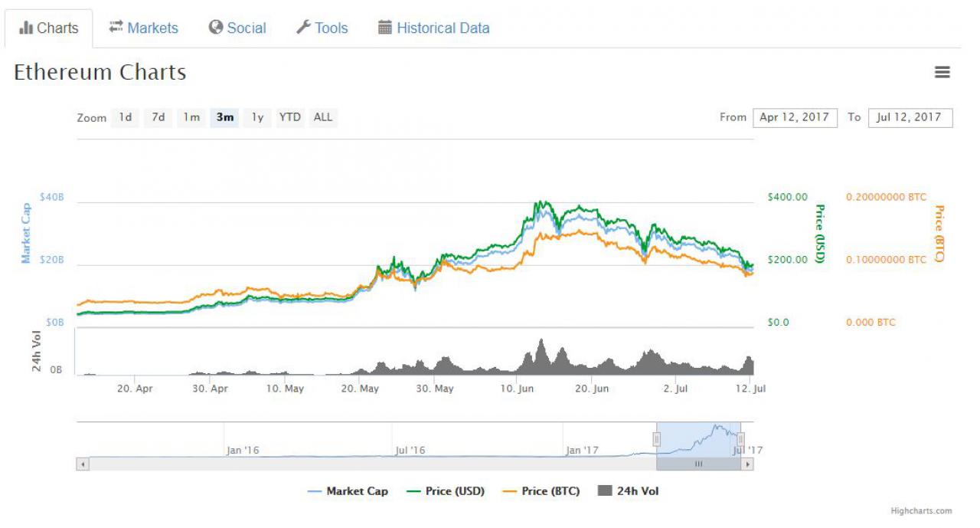Switch to the Charts tab
The height and width of the screenshot is (528, 980).
coord(49,28)
